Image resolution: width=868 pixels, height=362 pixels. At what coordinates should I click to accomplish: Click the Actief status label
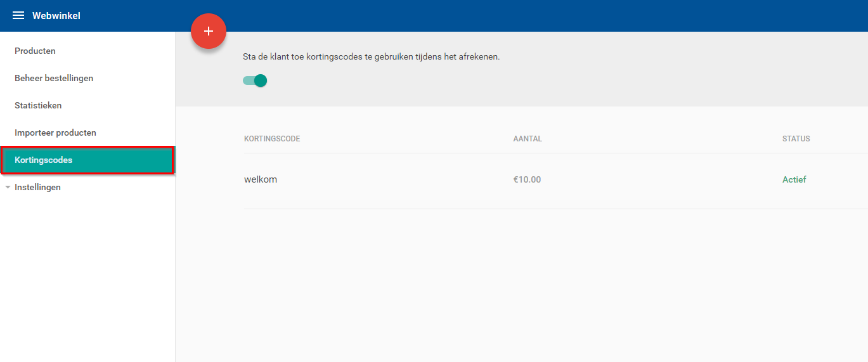point(794,179)
